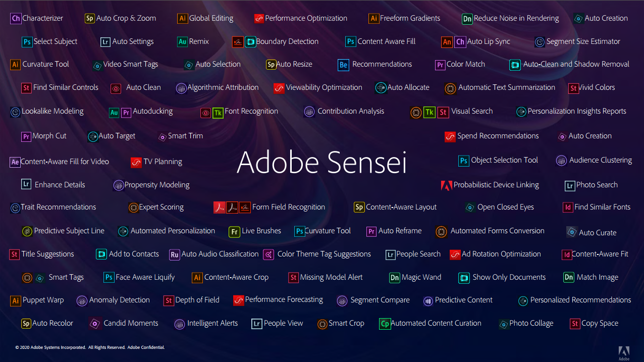644x362 pixels.
Task: Click the Fresco icon next to Live Brushes
Action: click(x=234, y=231)
